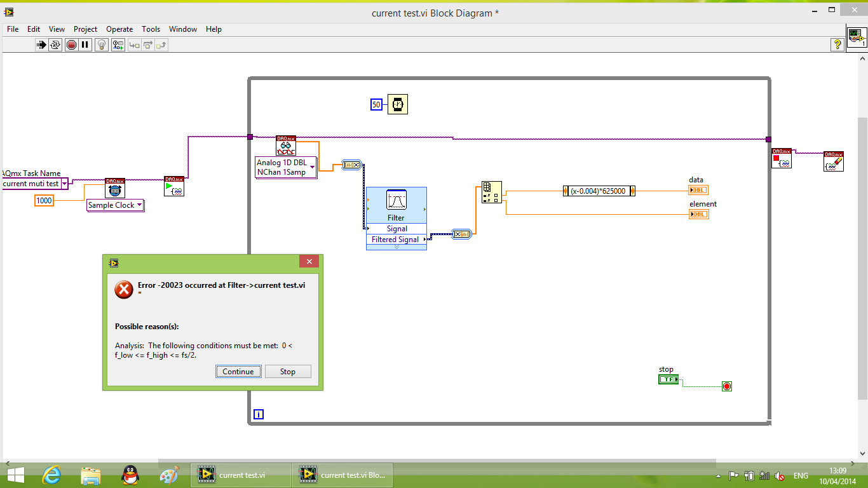
Task: Close the error dialog with red X
Action: 309,262
